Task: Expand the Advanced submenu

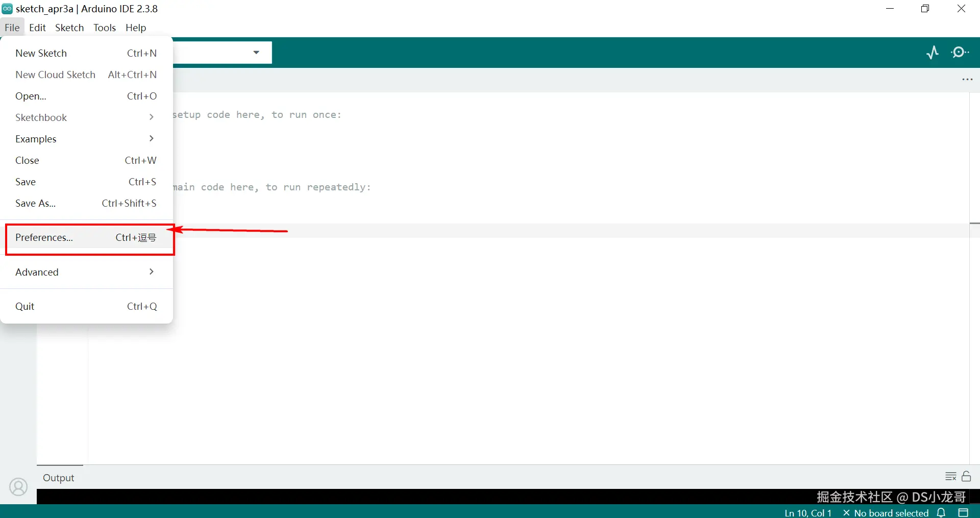Action: coord(86,272)
